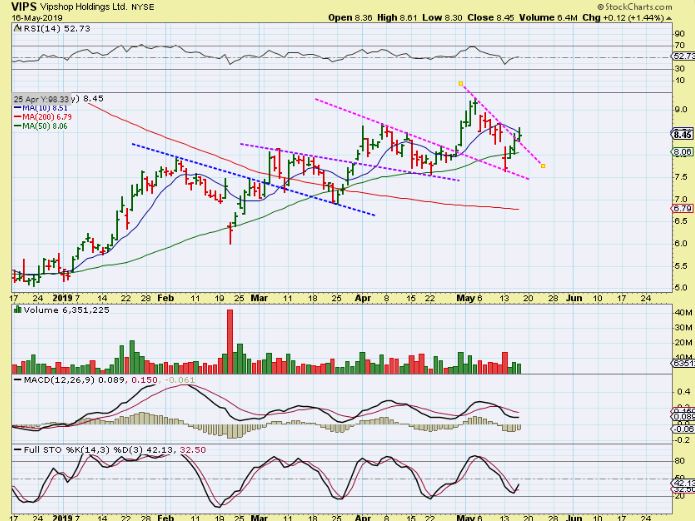Click the MA(50) 8.06 legend entry
695x521 pixels.
41,126
